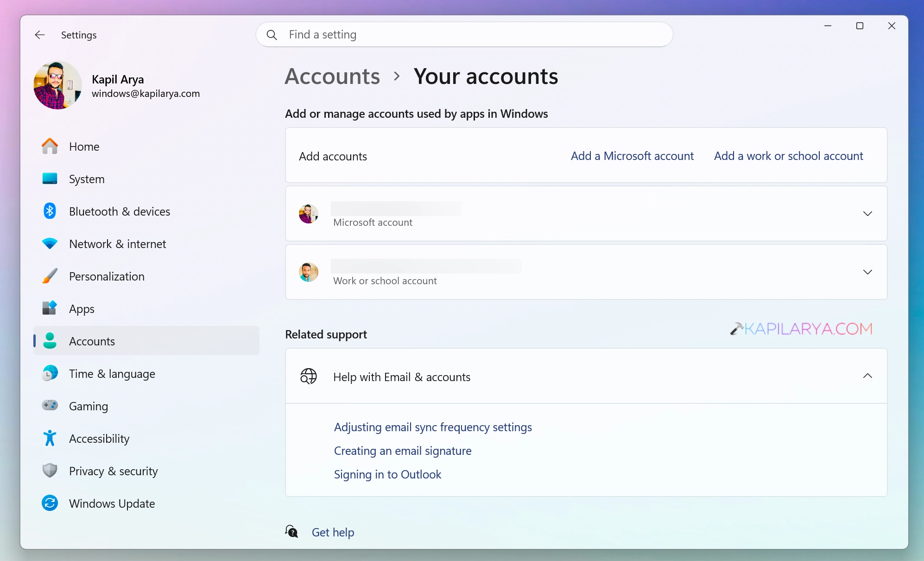The width and height of the screenshot is (924, 561).
Task: Open Adjusting email sync frequency settings link
Action: click(433, 427)
